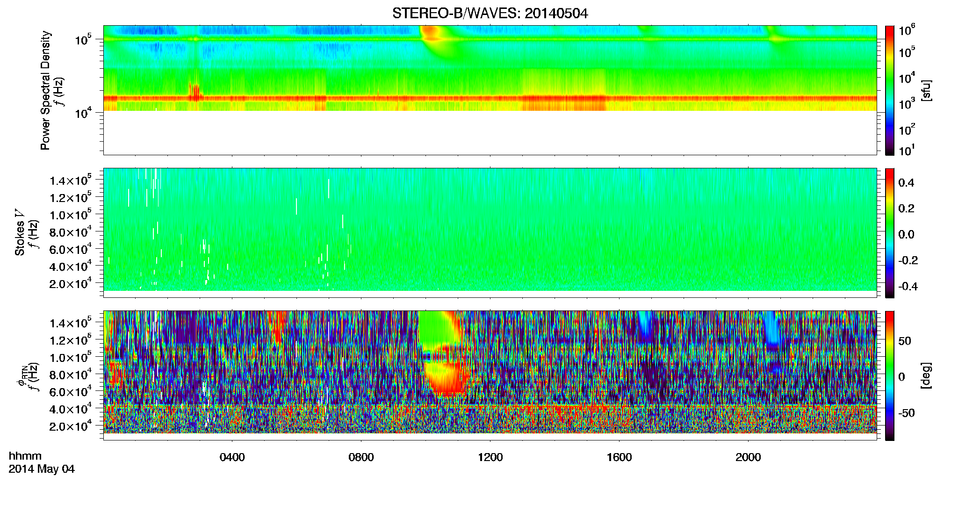
Task: Click the 10^1 label on sfu color bar
Action: pos(907,150)
